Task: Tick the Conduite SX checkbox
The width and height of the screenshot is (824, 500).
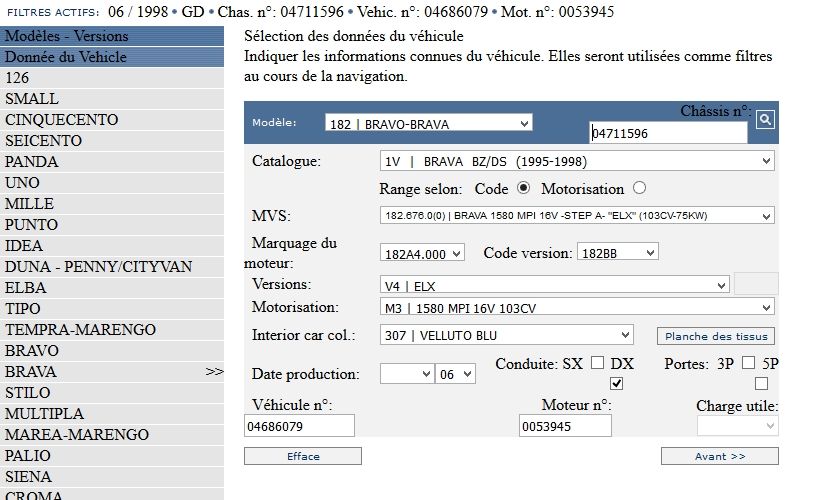Action: pyautogui.click(x=597, y=362)
